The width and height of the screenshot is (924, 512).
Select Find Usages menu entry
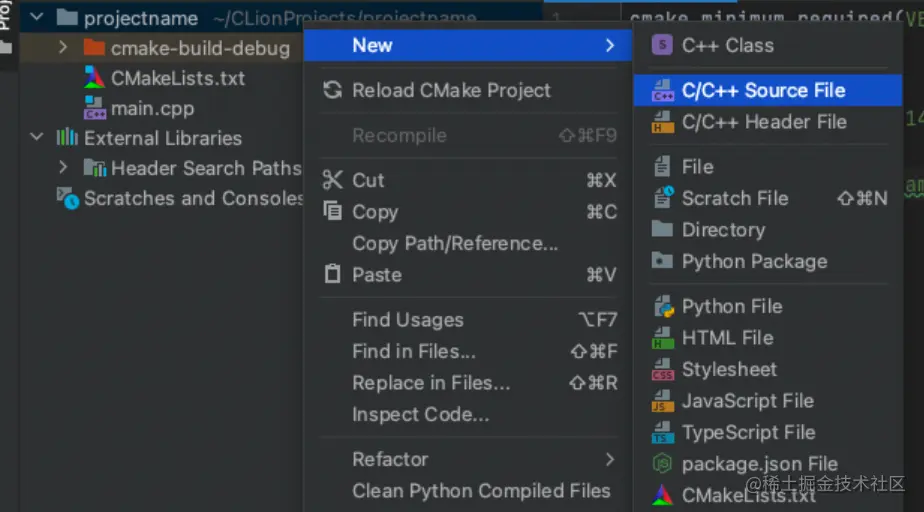[x=468, y=319]
